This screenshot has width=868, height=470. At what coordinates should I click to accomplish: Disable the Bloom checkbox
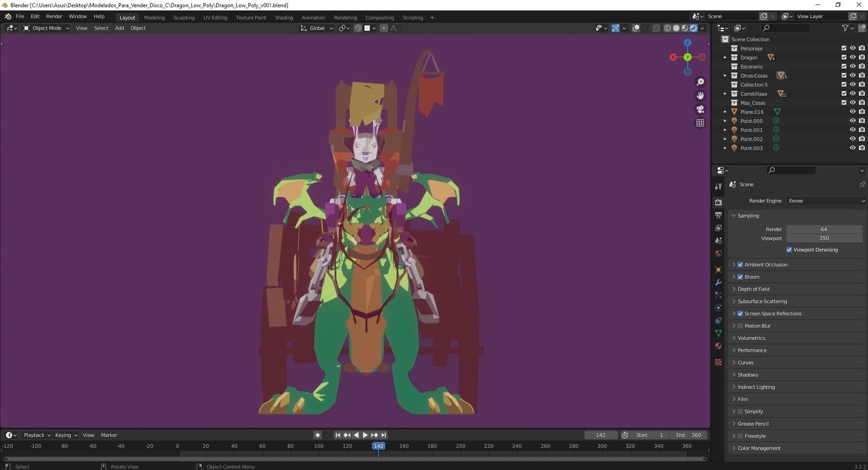click(x=740, y=277)
